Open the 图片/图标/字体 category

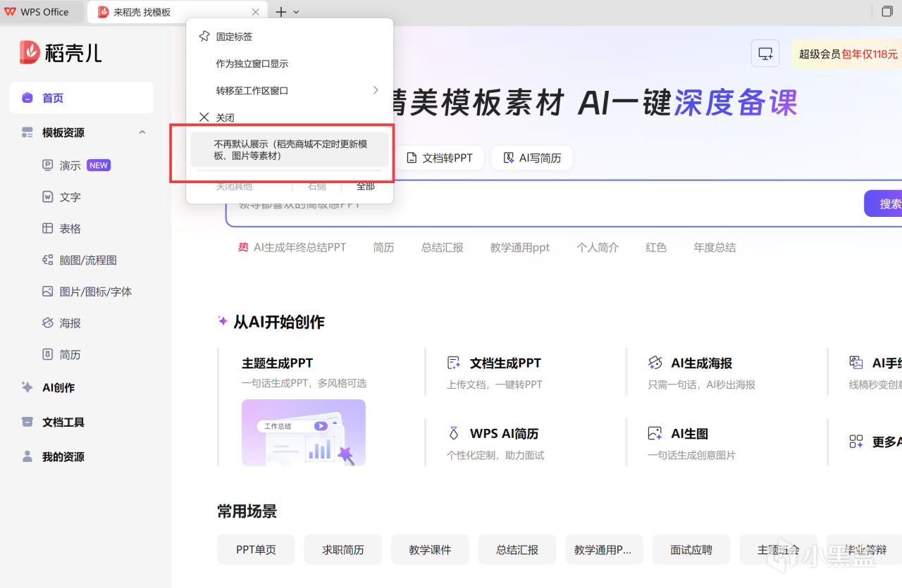click(87, 292)
